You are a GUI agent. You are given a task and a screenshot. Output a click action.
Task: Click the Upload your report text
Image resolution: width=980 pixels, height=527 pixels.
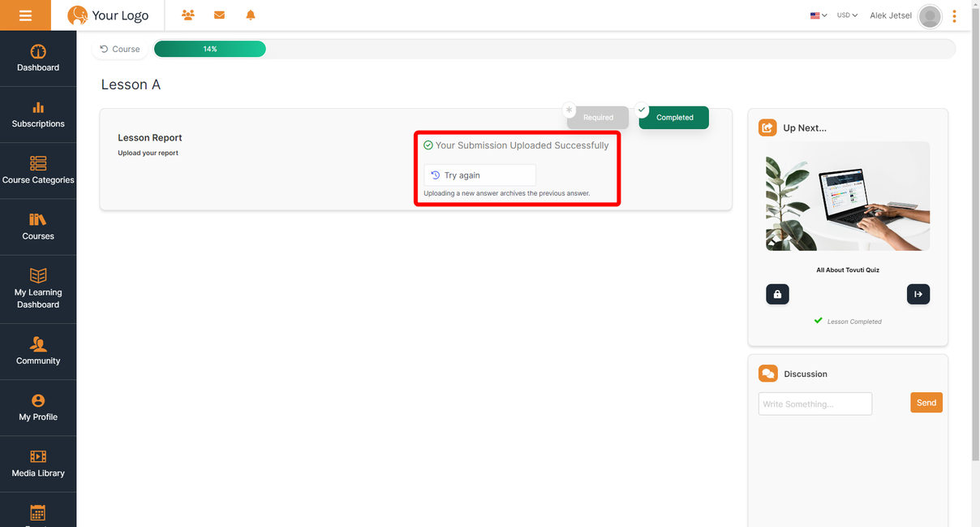click(148, 153)
